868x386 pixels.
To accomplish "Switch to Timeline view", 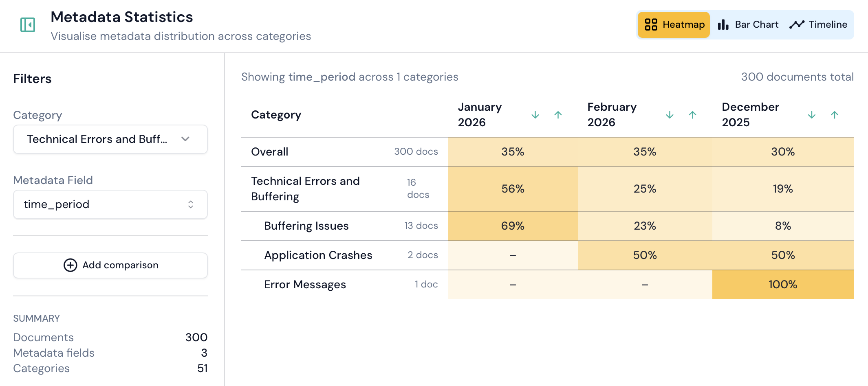I will 818,25.
